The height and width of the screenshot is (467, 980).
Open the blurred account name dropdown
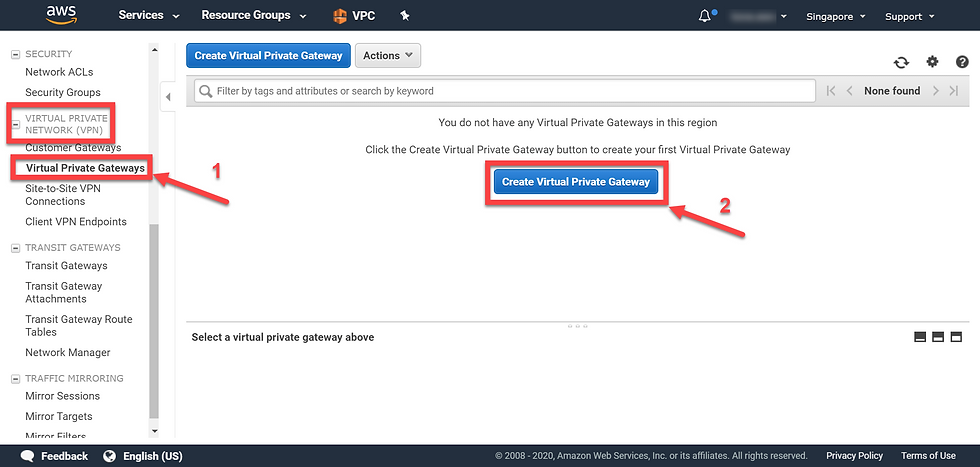point(758,16)
